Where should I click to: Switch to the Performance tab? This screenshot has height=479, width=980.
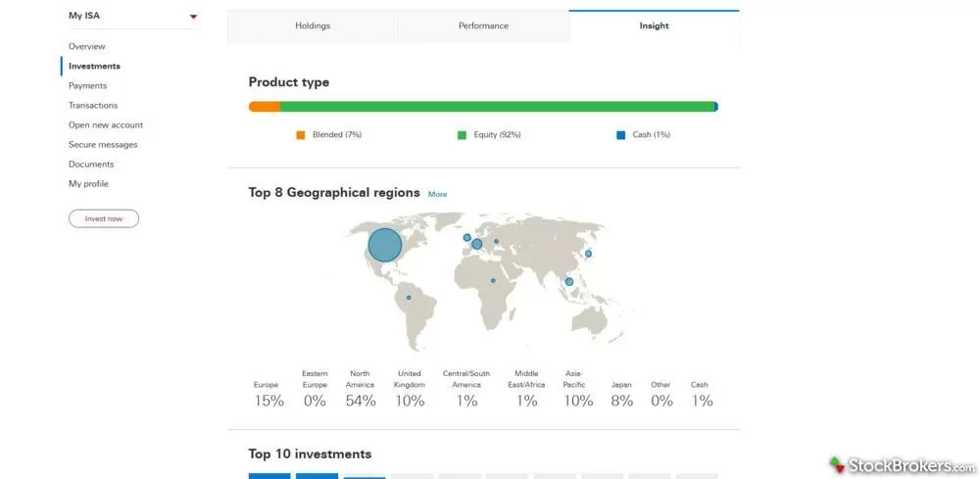(483, 26)
